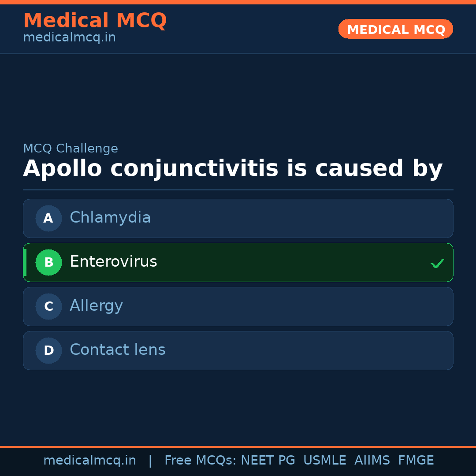
Task: Open the Medical MCQ title logo
Action: click(x=95, y=21)
